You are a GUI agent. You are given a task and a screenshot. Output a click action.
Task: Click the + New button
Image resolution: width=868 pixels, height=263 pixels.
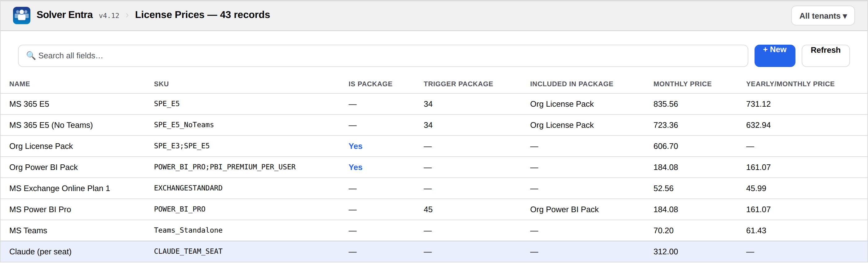click(x=774, y=56)
